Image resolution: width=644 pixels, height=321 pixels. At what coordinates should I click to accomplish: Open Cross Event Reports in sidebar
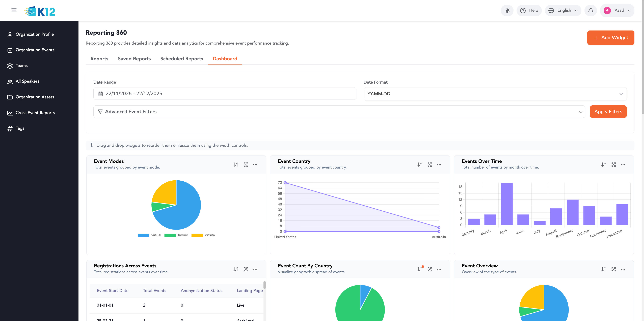[x=35, y=113]
